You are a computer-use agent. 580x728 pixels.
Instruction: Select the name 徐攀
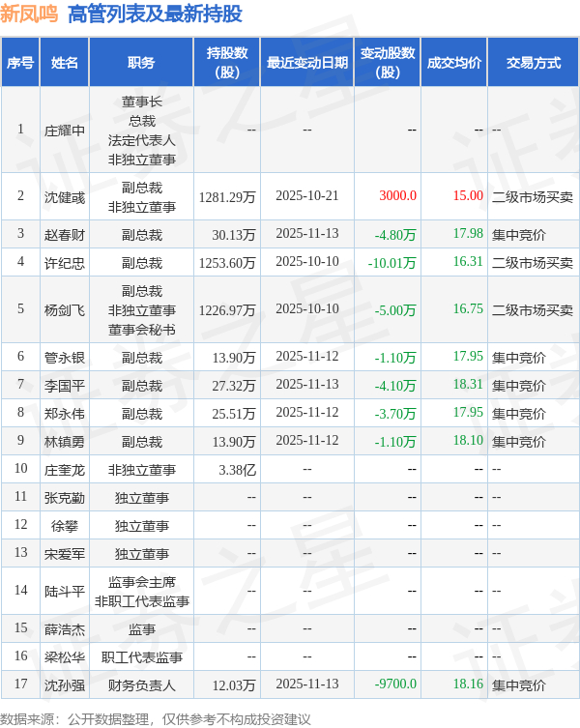tap(65, 526)
